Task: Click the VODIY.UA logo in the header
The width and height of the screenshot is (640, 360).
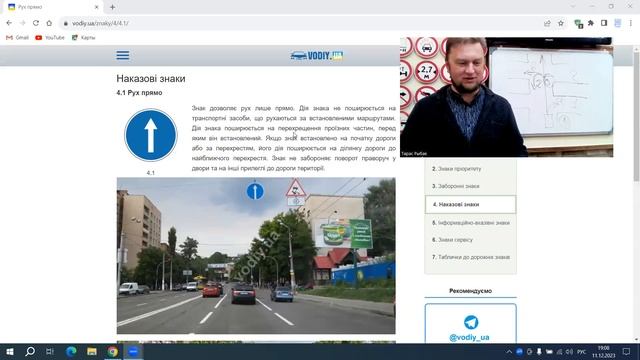Action: 317,56
